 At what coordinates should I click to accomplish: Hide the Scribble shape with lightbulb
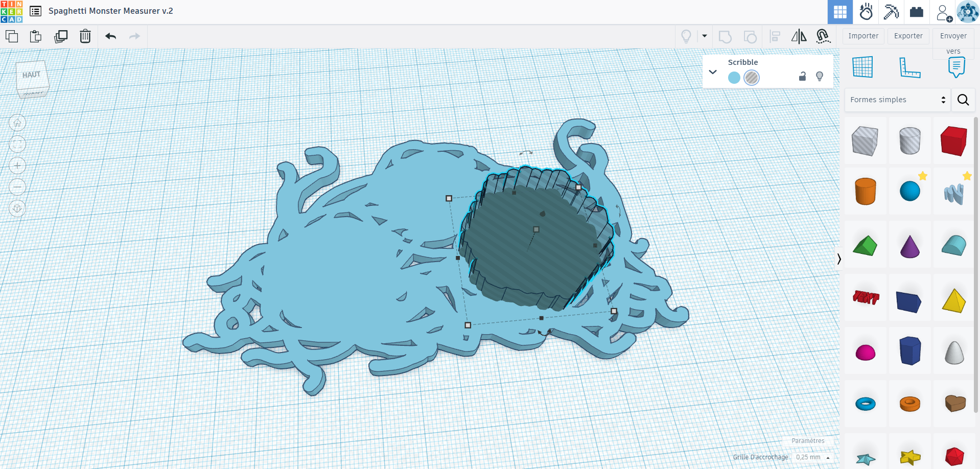pos(820,76)
